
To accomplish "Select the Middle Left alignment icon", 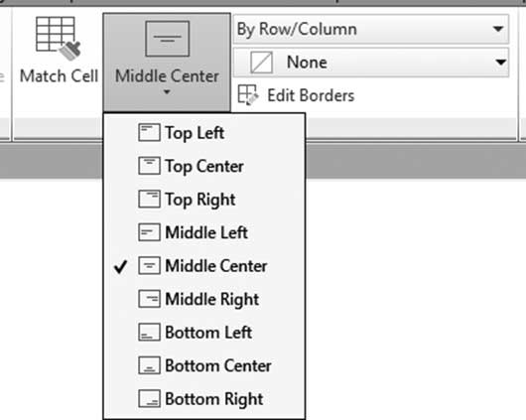I will tap(149, 232).
